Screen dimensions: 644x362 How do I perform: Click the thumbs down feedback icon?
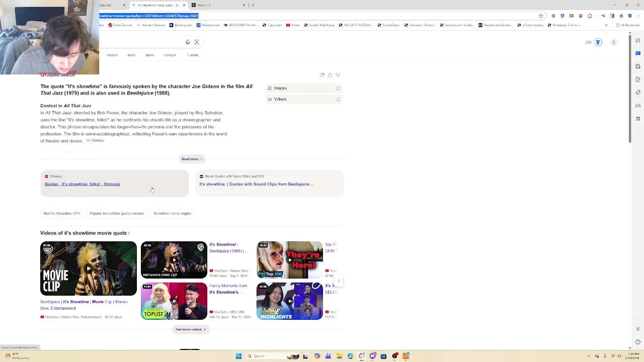pos(338,75)
